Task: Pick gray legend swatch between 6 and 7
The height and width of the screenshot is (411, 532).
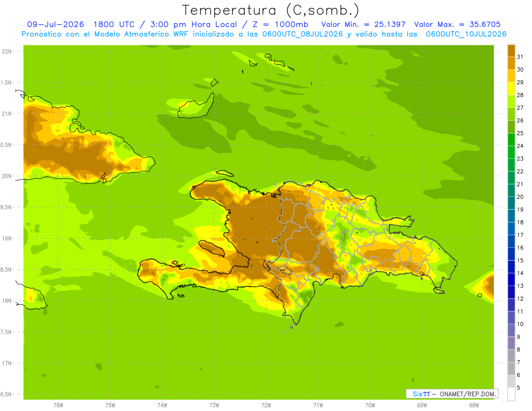Action: tap(512, 368)
